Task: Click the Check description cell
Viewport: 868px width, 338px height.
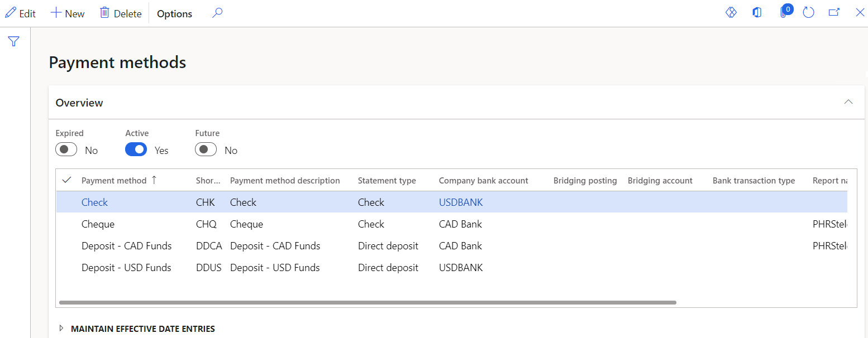Action: [244, 202]
